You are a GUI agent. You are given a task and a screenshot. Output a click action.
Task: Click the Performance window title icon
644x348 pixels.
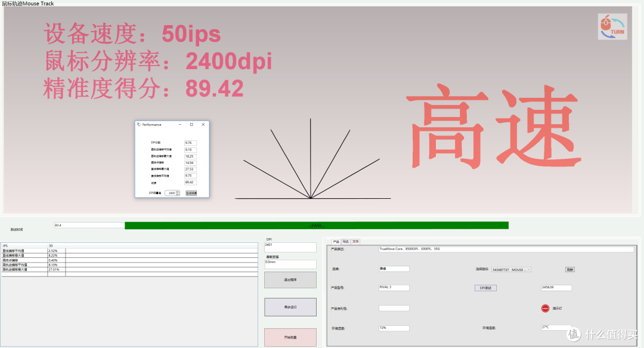pyautogui.click(x=139, y=124)
